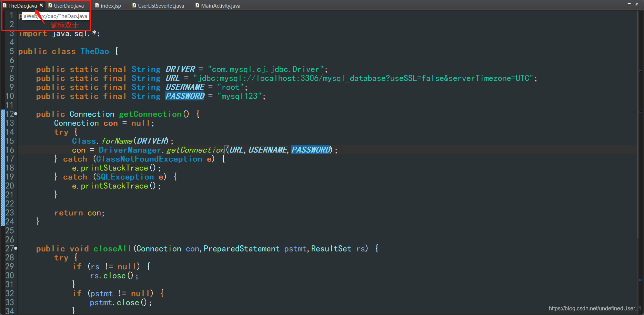Open the MainActivity.java editor tab
Viewport: 644px width, 315px height.
[x=218, y=6]
